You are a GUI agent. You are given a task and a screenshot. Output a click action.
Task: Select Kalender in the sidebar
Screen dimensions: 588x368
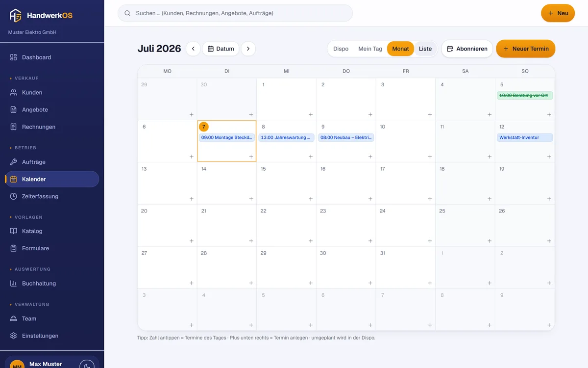coord(52,179)
